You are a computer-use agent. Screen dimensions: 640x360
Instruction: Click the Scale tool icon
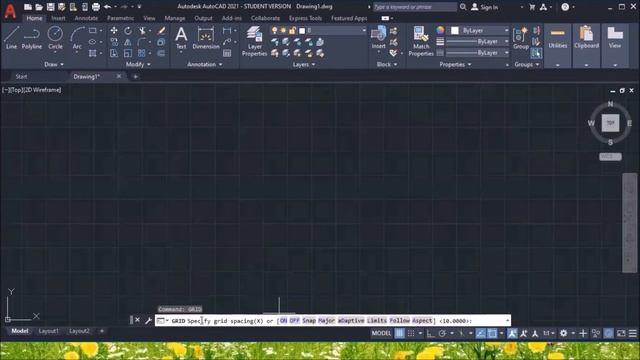128,53
